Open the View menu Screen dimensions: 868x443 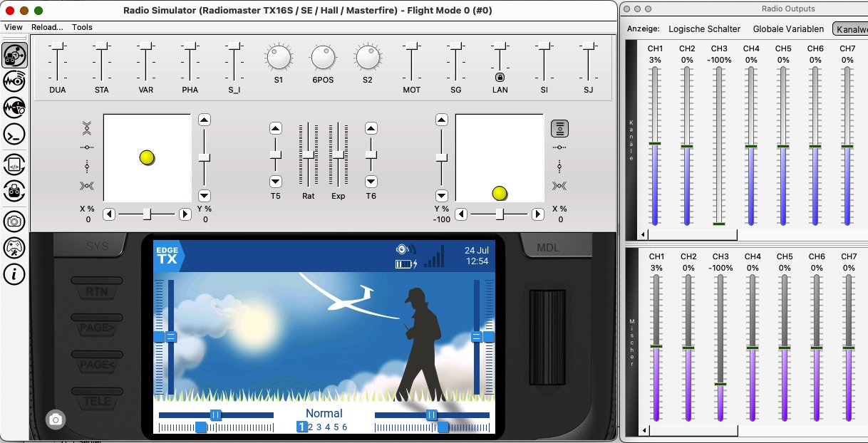tap(14, 27)
